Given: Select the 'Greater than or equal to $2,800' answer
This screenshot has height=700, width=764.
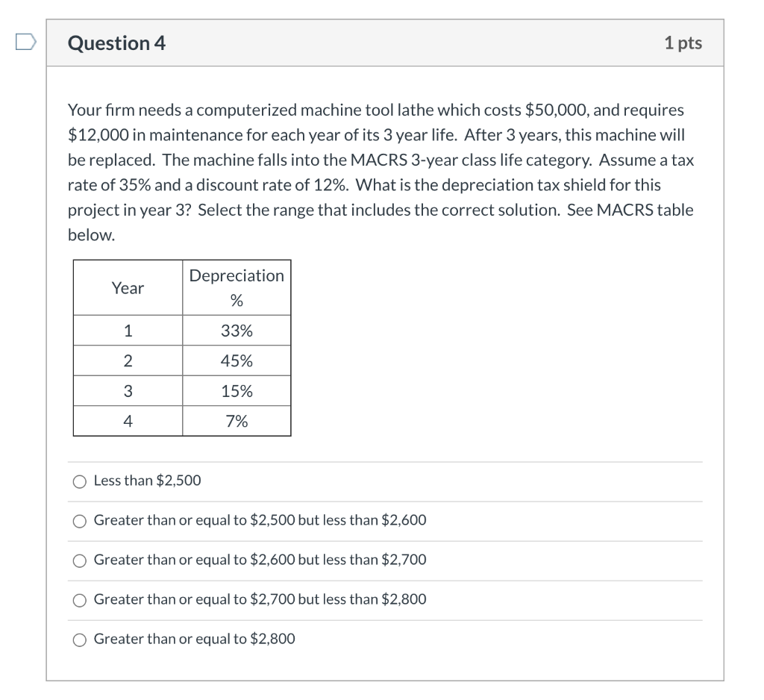Looking at the screenshot, I should point(80,640).
